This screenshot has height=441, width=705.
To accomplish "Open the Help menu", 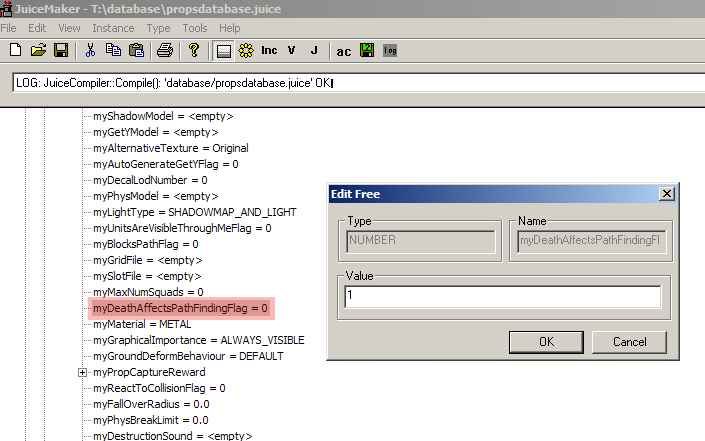I will coord(230,28).
